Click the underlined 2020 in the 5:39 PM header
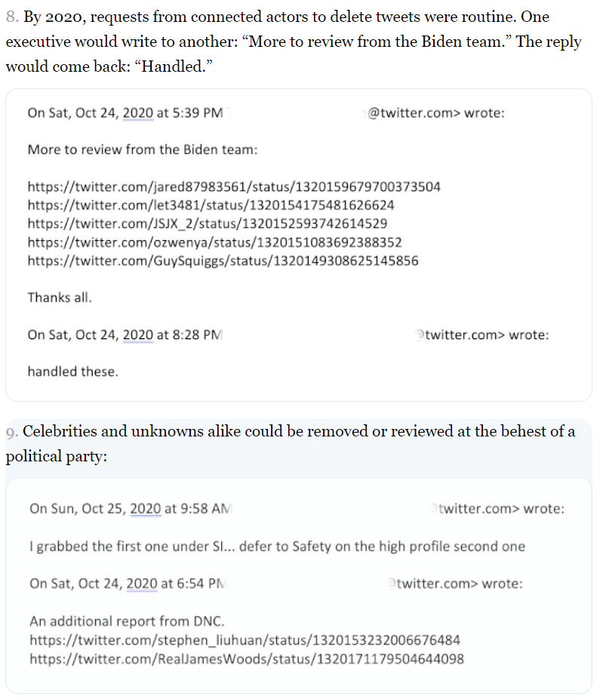Screen dimensions: 603x700 tap(137, 113)
